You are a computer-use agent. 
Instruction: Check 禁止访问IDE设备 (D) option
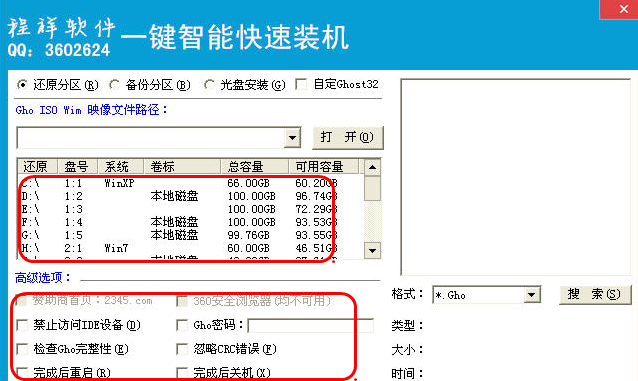pyautogui.click(x=22, y=325)
